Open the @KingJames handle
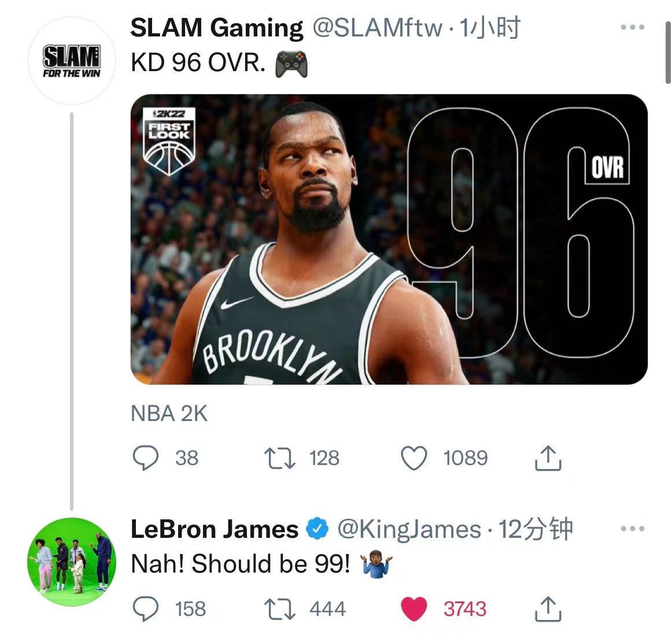Viewport: 672px width, 635px height. 409,530
